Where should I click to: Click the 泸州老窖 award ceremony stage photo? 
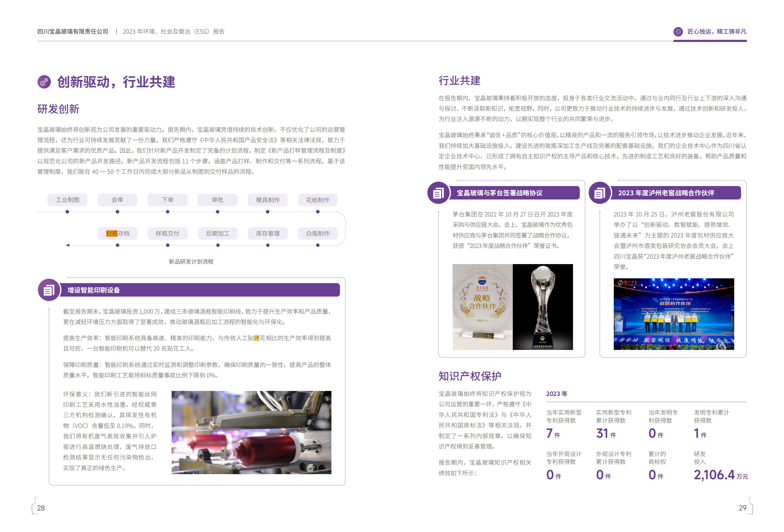674,314
